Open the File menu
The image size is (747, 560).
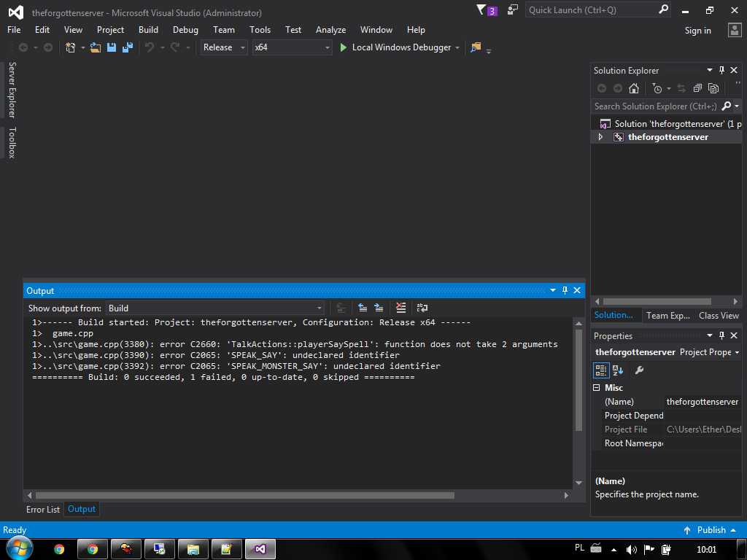(x=14, y=29)
